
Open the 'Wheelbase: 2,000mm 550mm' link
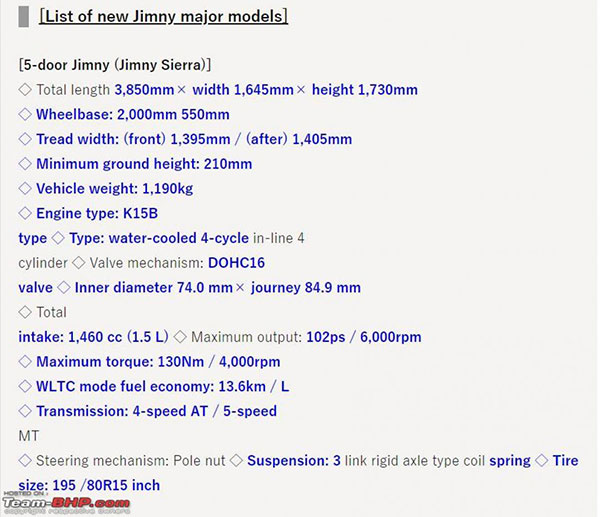point(133,115)
